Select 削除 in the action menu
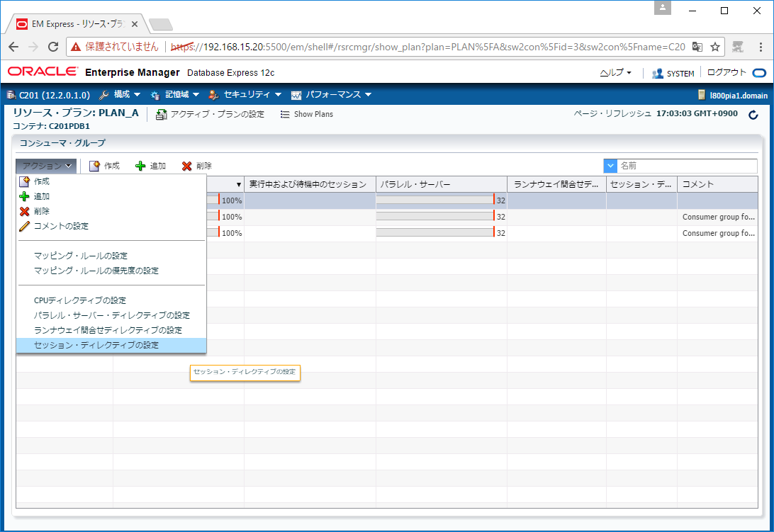The image size is (774, 532). (x=111, y=210)
